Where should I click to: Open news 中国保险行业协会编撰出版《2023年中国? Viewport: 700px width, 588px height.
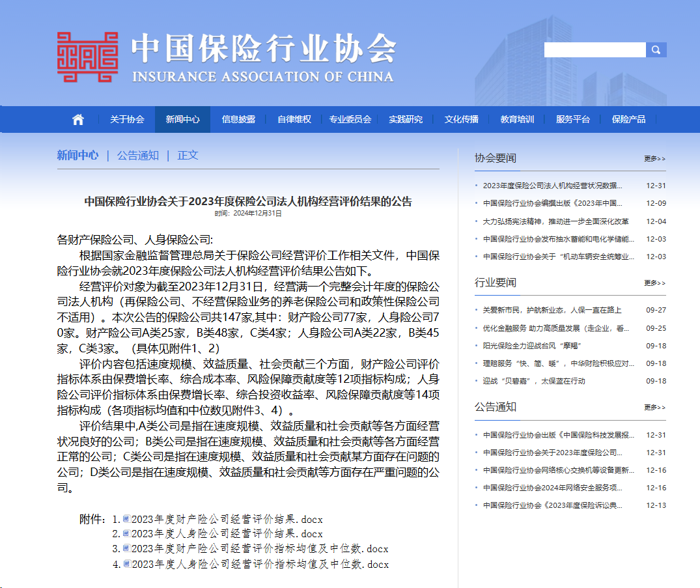pyautogui.click(x=552, y=203)
